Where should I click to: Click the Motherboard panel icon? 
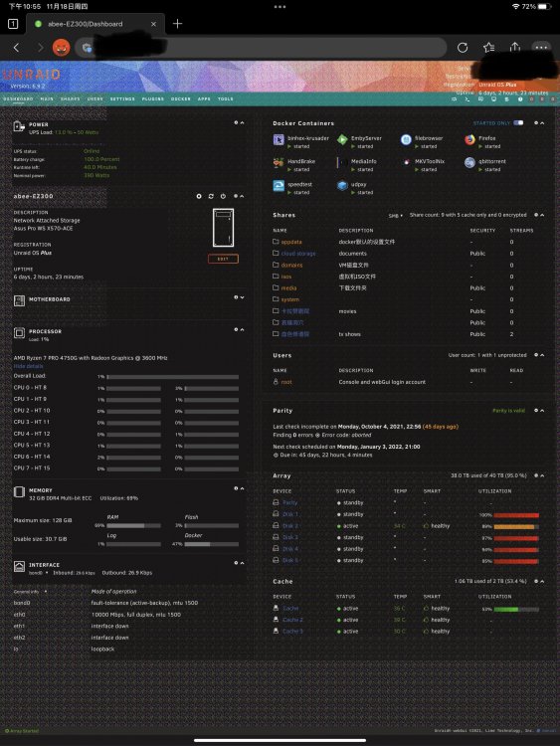click(x=19, y=300)
